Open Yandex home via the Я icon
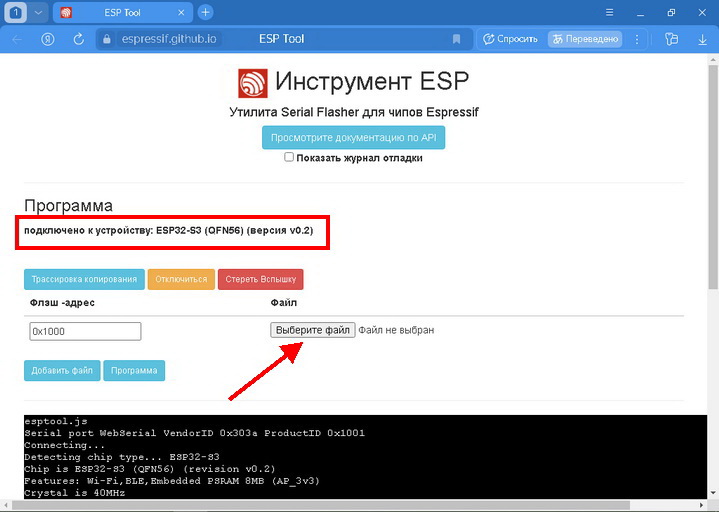This screenshot has height=512, width=719. pyautogui.click(x=48, y=39)
